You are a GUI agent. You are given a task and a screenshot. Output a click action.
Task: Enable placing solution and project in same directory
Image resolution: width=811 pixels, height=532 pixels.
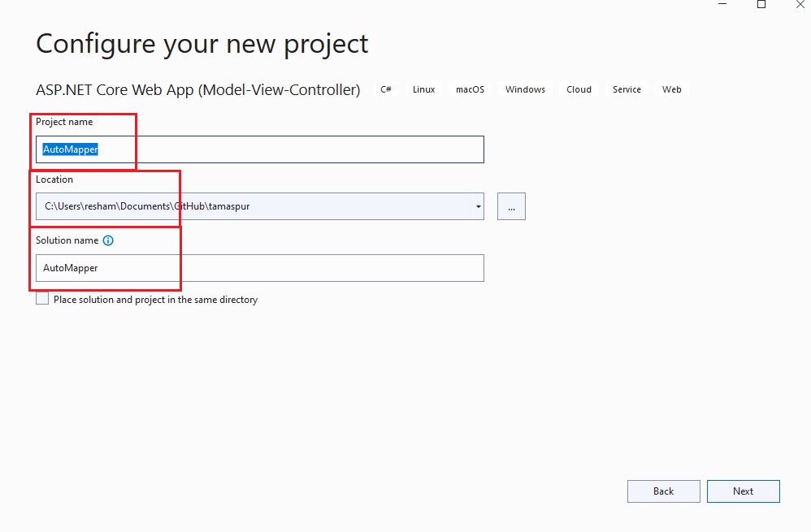pyautogui.click(x=42, y=299)
